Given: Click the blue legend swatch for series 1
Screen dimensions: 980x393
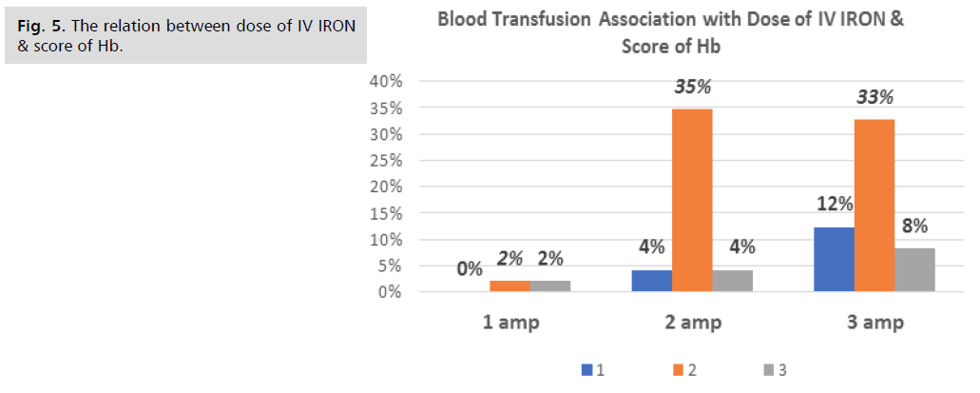Looking at the screenshot, I should pos(588,371).
